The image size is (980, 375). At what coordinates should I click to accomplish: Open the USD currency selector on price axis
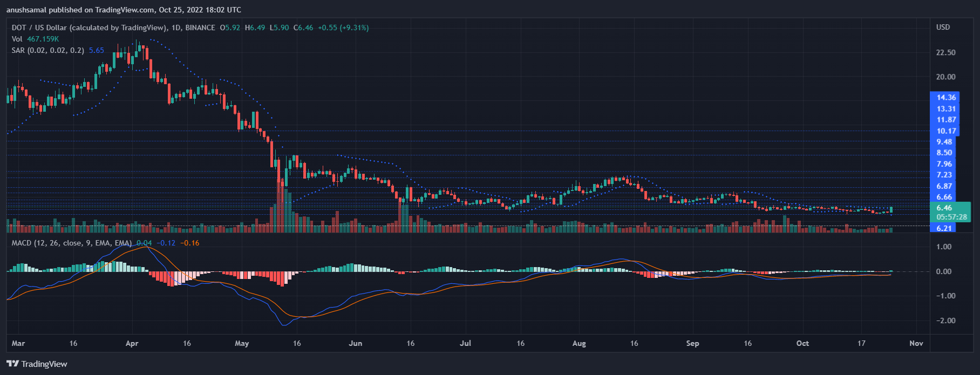(943, 27)
